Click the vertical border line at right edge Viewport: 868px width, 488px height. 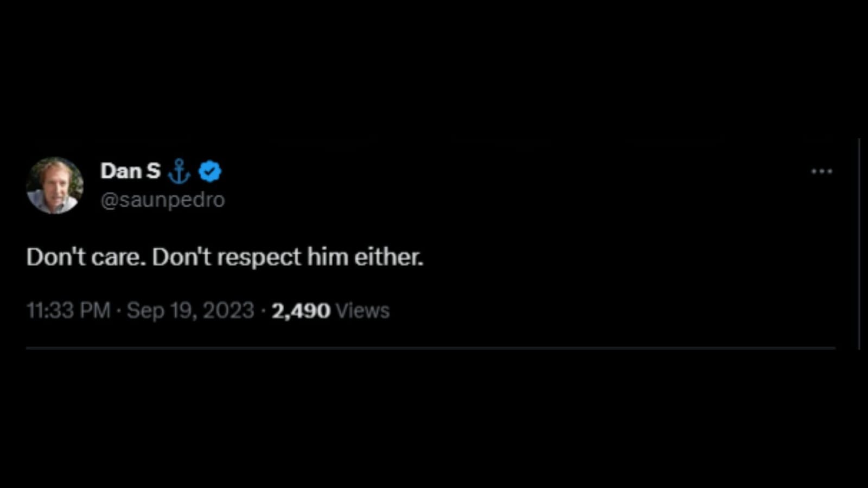pyautogui.click(x=859, y=244)
